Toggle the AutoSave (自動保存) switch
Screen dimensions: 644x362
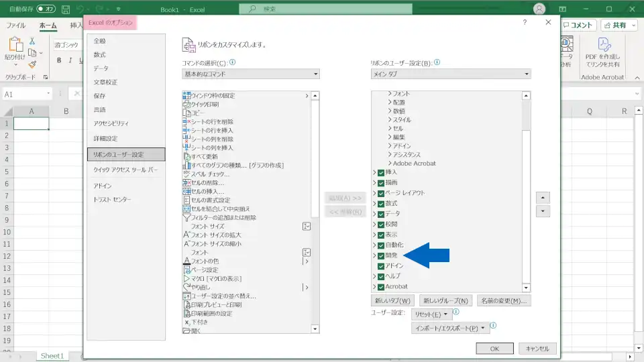46,9
